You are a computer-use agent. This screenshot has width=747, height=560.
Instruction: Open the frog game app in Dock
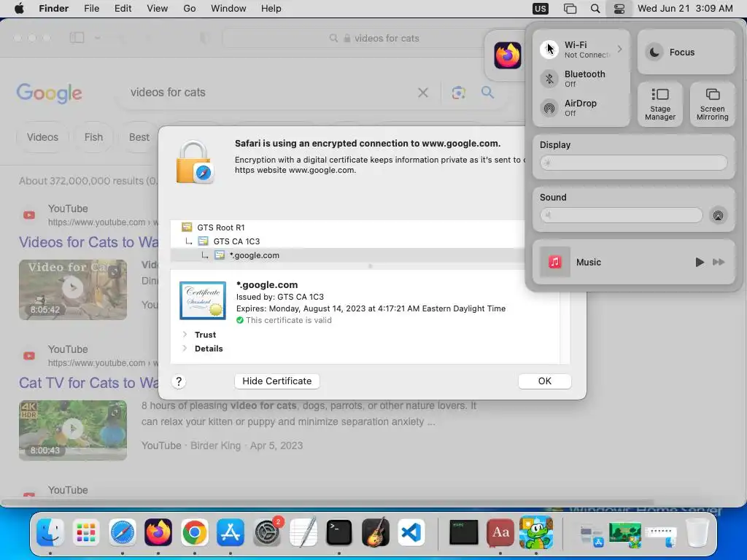(x=536, y=532)
